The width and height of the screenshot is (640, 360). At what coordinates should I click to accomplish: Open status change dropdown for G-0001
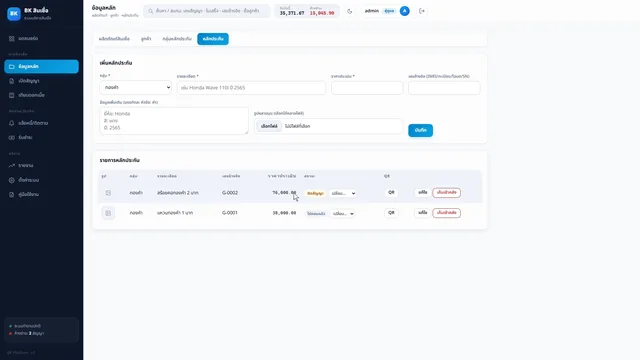click(342, 213)
